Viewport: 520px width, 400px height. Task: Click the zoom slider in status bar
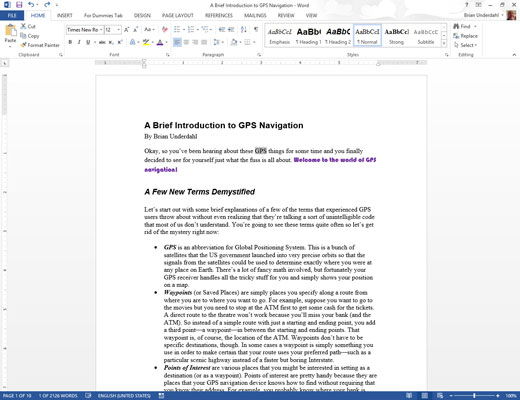474,396
